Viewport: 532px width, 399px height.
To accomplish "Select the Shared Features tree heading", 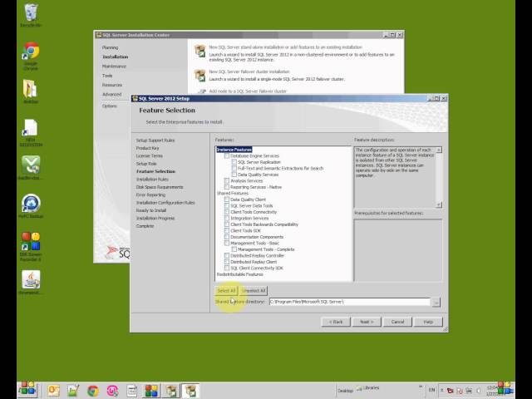I will pyautogui.click(x=233, y=194).
